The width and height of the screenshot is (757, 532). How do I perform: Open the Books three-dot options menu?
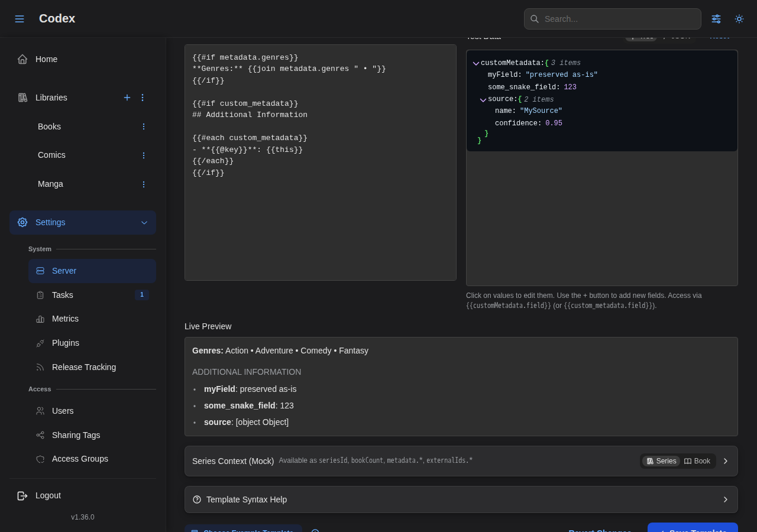(143, 126)
